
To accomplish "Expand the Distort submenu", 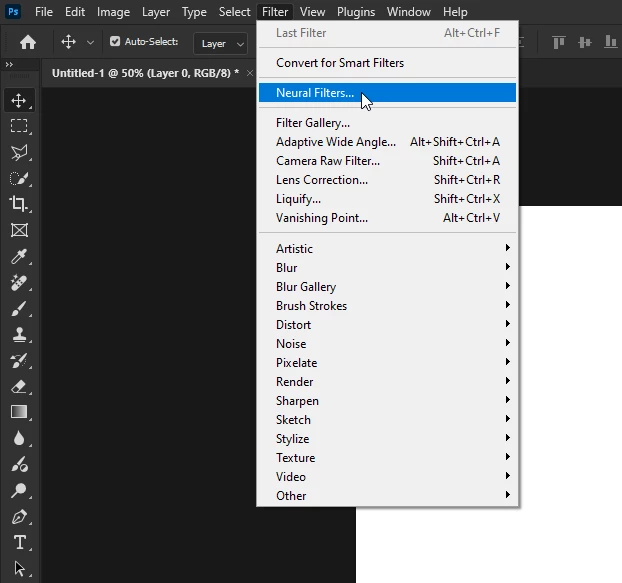I will 387,325.
